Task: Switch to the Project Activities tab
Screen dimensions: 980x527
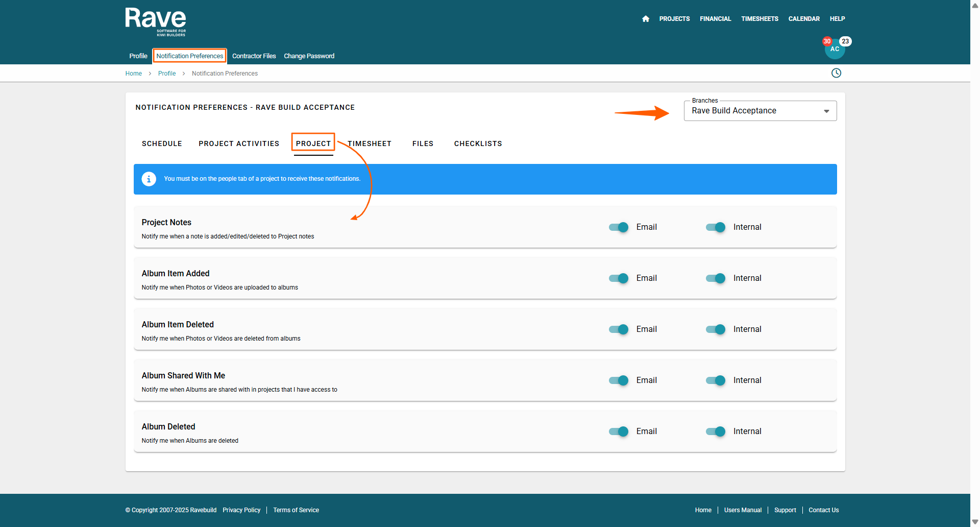Action: pos(239,143)
